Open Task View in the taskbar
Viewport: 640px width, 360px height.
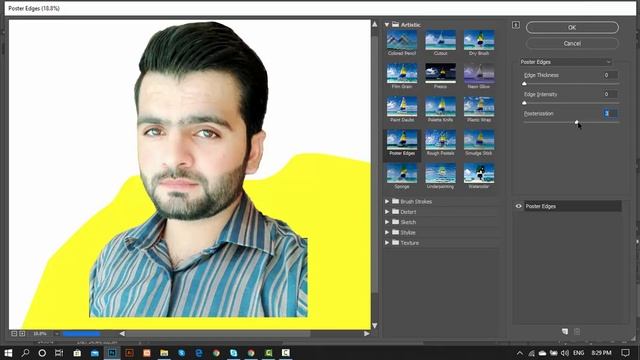59,353
